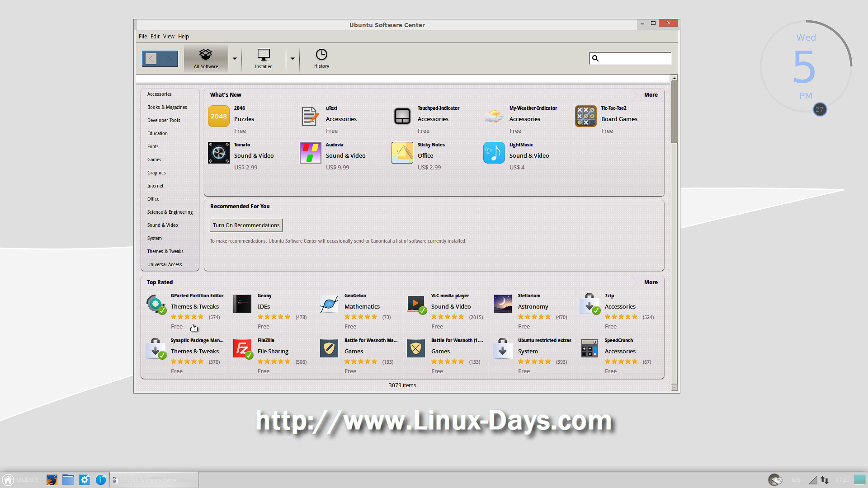The width and height of the screenshot is (868, 488).
Task: Open the Battle for Wesnoth Ma... icon
Action: click(329, 348)
